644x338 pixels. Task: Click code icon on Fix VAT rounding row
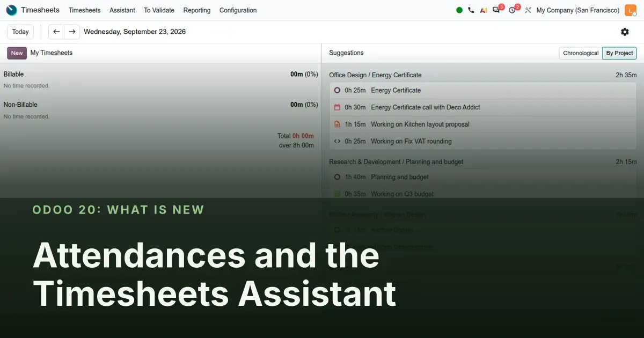[x=337, y=141]
